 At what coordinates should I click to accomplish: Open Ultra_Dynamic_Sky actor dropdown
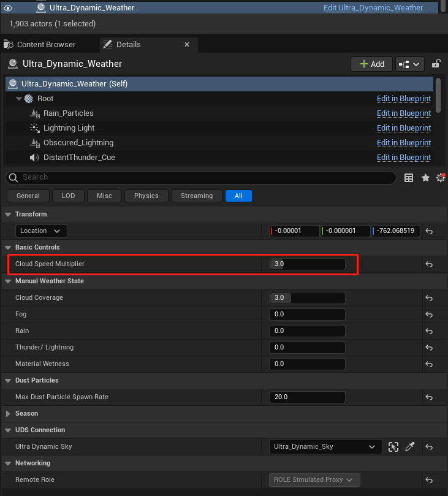point(325,447)
